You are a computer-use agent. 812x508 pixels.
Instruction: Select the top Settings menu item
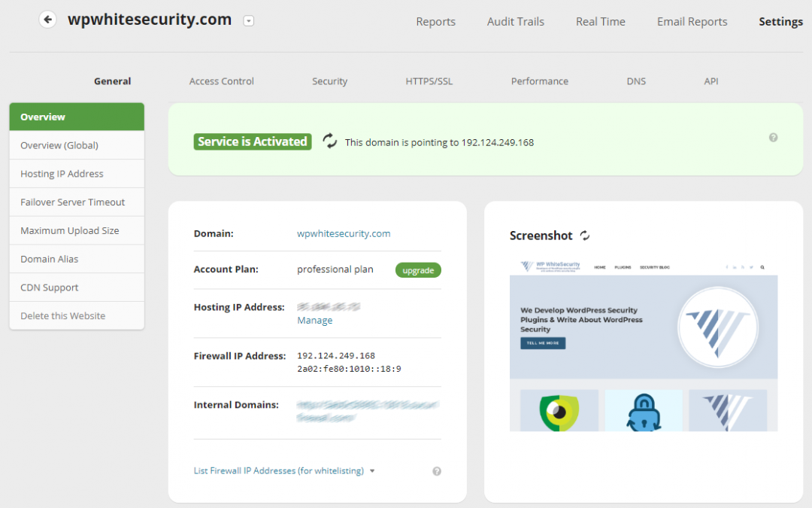(780, 22)
